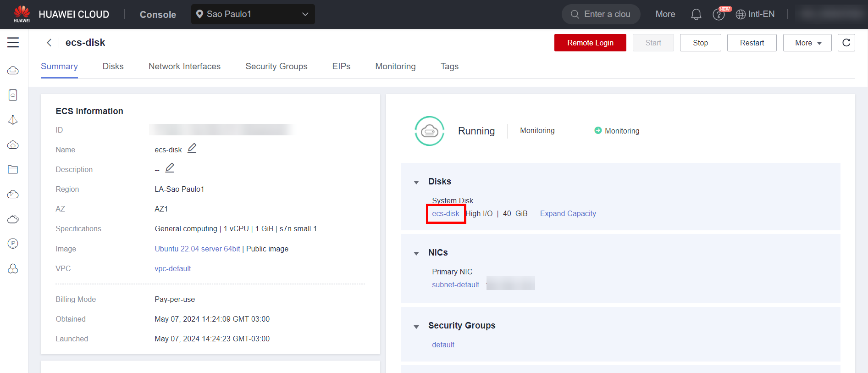This screenshot has width=868, height=373.
Task: Click the Remote Login button
Action: (x=590, y=43)
